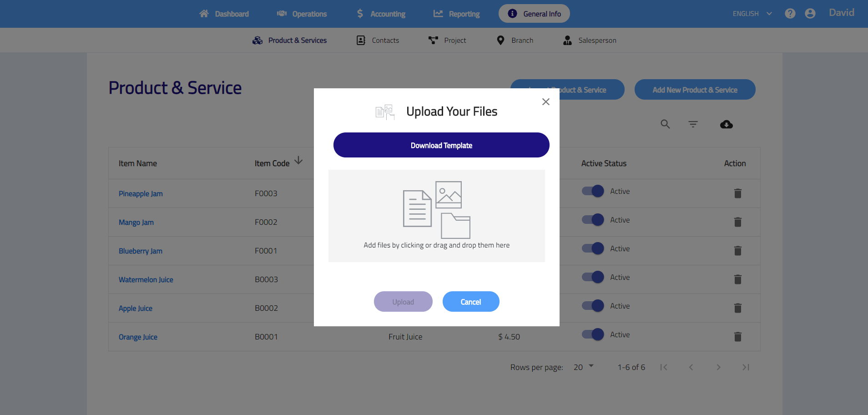Click the file drag and drop area
The image size is (868, 415).
[436, 216]
